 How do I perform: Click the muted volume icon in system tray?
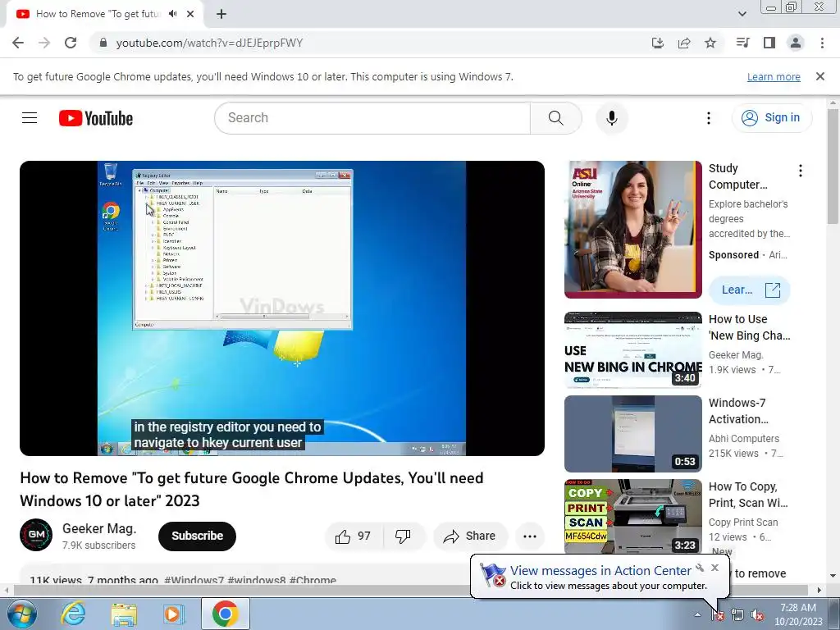pos(757,615)
